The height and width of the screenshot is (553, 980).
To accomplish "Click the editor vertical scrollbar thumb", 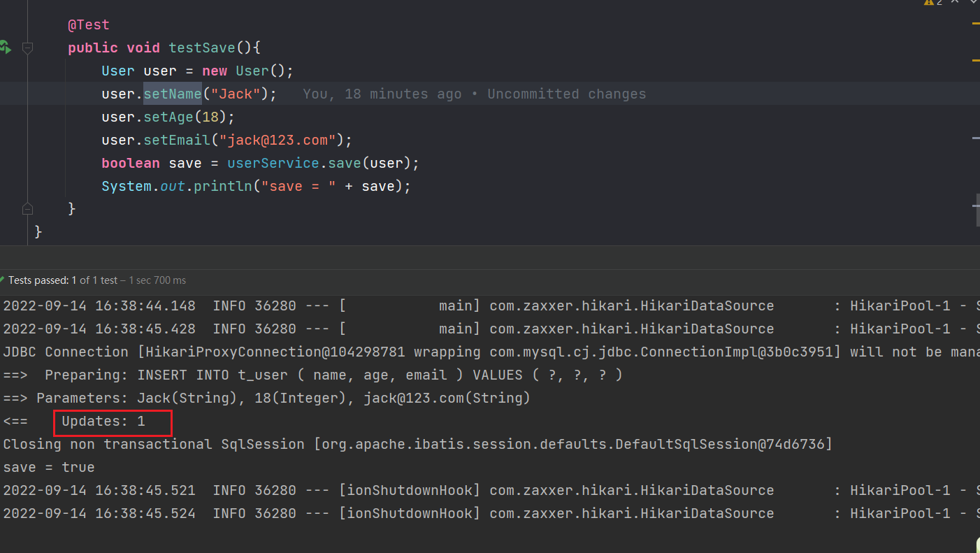I will pos(978,210).
